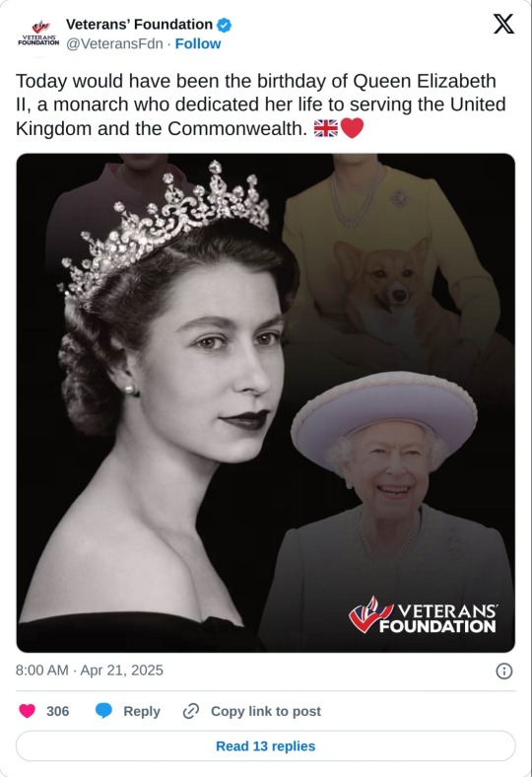Click the Union Jack flag emoji
Image resolution: width=532 pixels, height=777 pixels.
[x=326, y=128]
